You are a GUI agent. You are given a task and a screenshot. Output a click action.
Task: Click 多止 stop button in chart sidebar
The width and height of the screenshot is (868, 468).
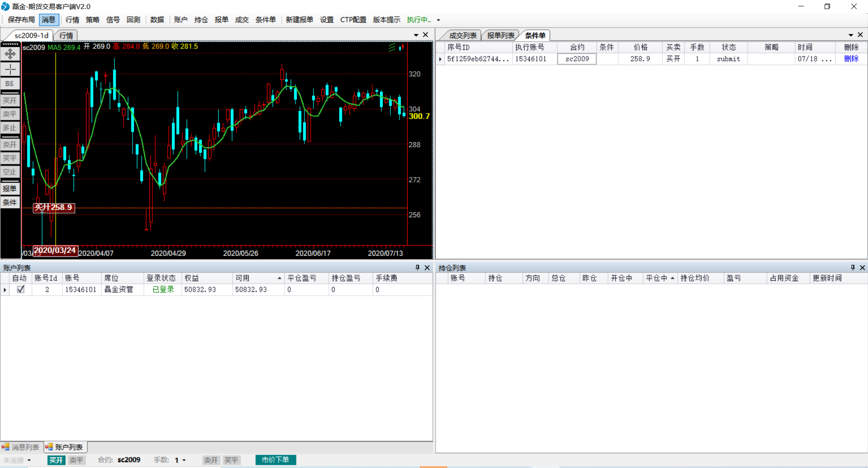pyautogui.click(x=10, y=128)
